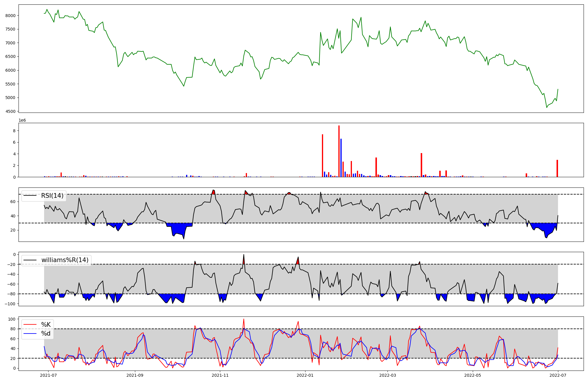
Task: Click the red %K legend line swatch
Action: click(30, 325)
